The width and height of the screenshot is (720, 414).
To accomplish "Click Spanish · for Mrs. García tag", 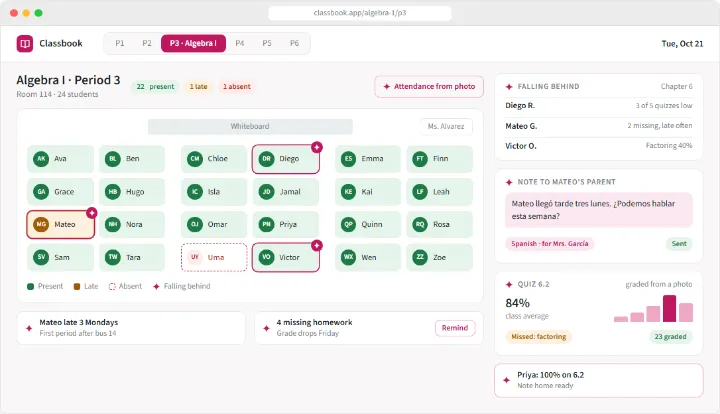I will point(550,244).
